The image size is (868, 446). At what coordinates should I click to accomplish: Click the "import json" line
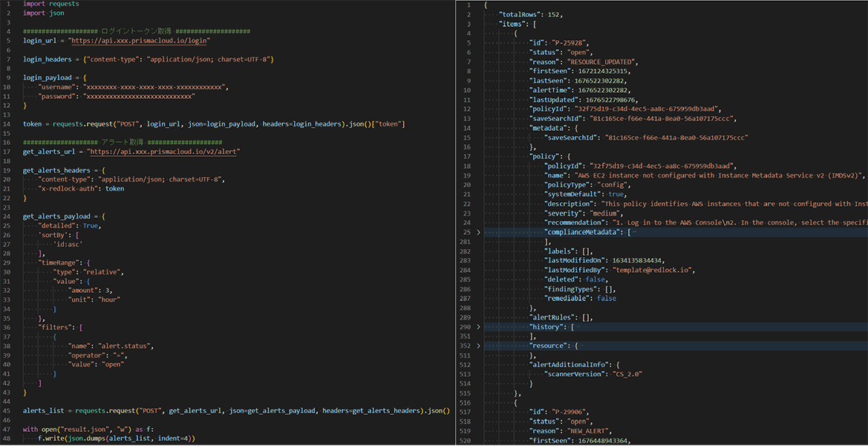pyautogui.click(x=44, y=13)
